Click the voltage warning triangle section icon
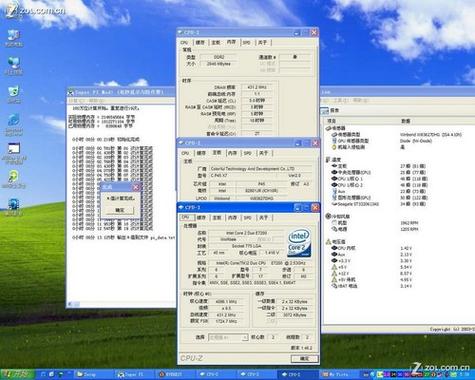The width and height of the screenshot is (475, 380). point(328,242)
